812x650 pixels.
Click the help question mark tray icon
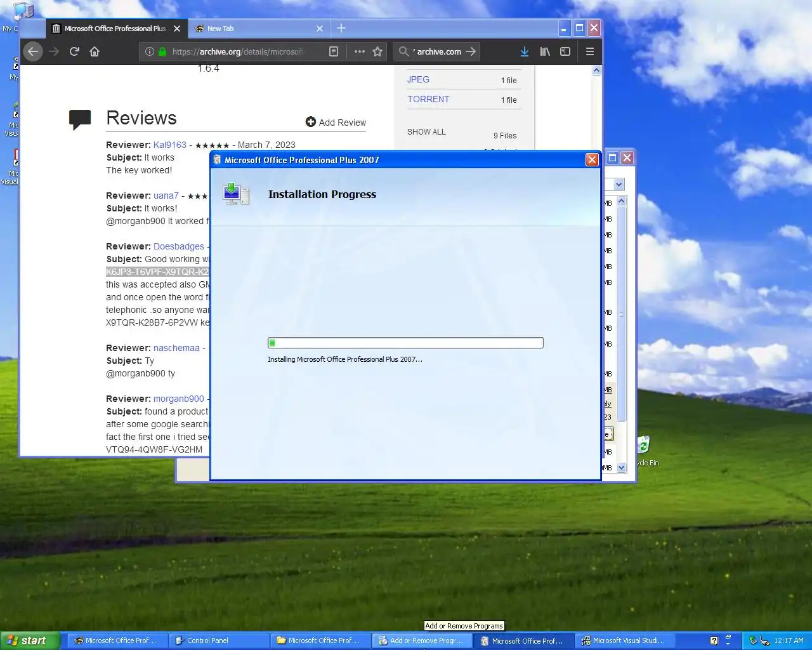coord(714,640)
